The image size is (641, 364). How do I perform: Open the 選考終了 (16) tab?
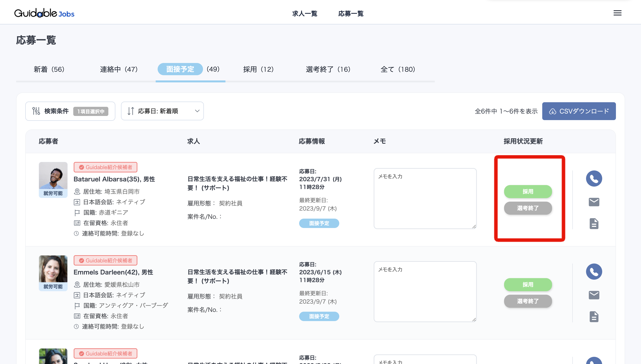pyautogui.click(x=328, y=69)
